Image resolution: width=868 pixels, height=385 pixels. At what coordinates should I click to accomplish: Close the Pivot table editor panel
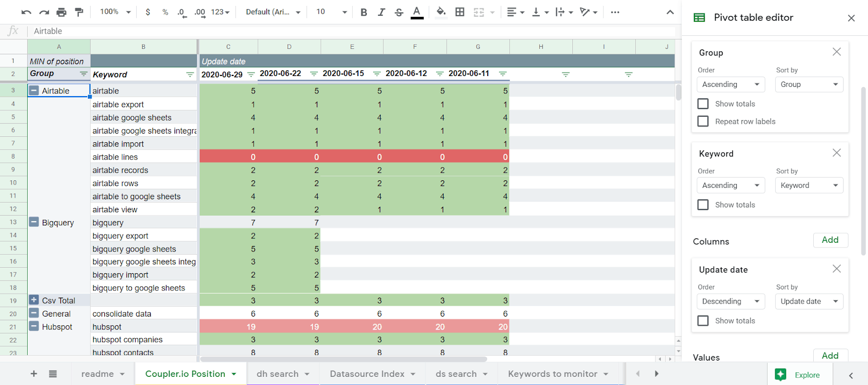[851, 18]
